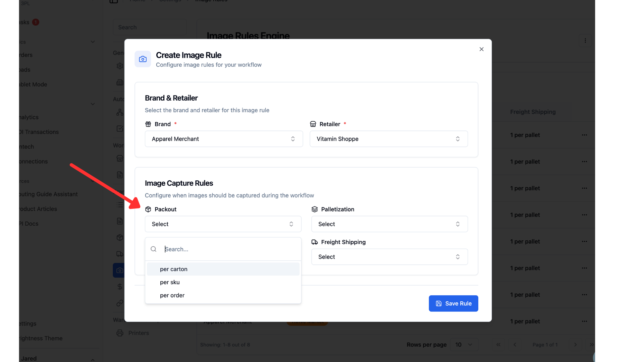Click the Packout box icon
This screenshot has height=362, width=644.
coord(148,209)
